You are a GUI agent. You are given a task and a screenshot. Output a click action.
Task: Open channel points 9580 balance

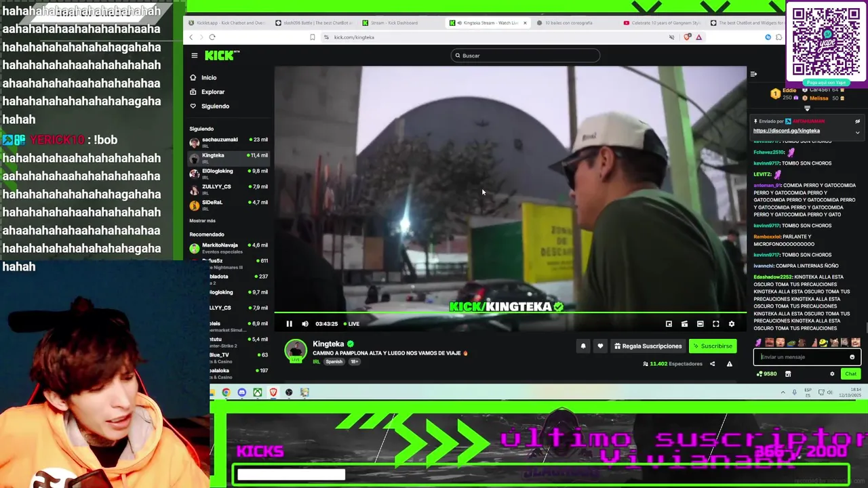[x=766, y=374]
